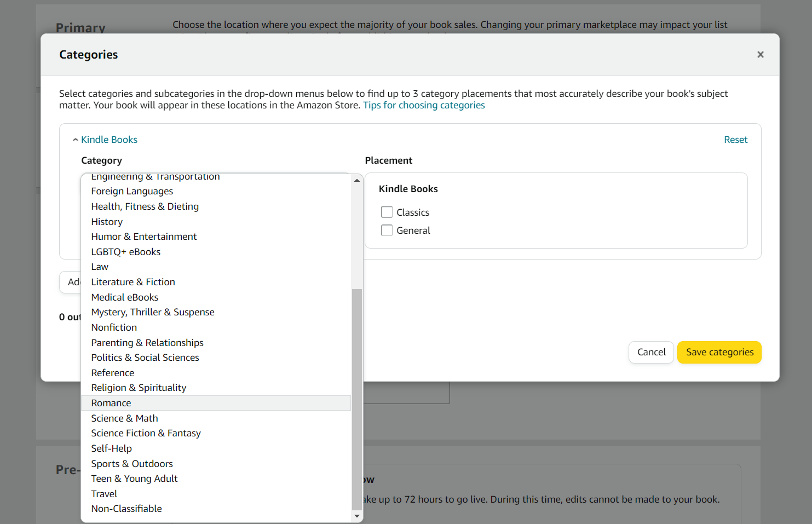Select Romance from the category list
The height and width of the screenshot is (524, 812).
[x=111, y=403]
